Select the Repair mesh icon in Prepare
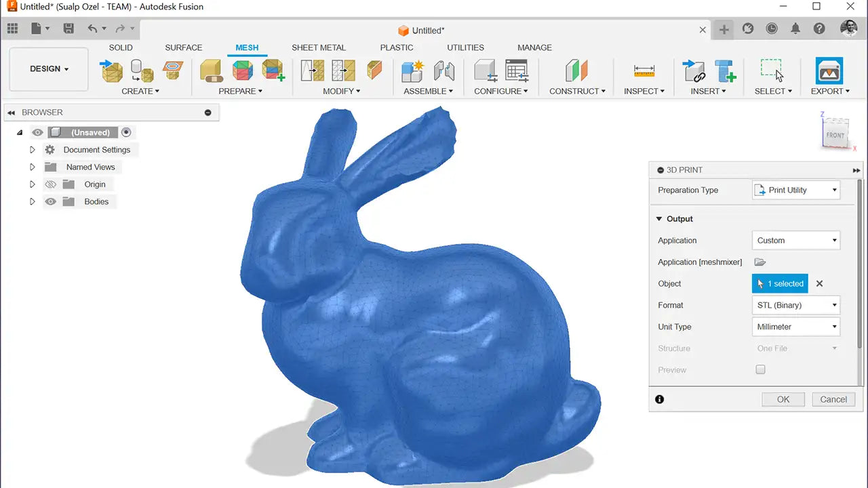 (212, 70)
